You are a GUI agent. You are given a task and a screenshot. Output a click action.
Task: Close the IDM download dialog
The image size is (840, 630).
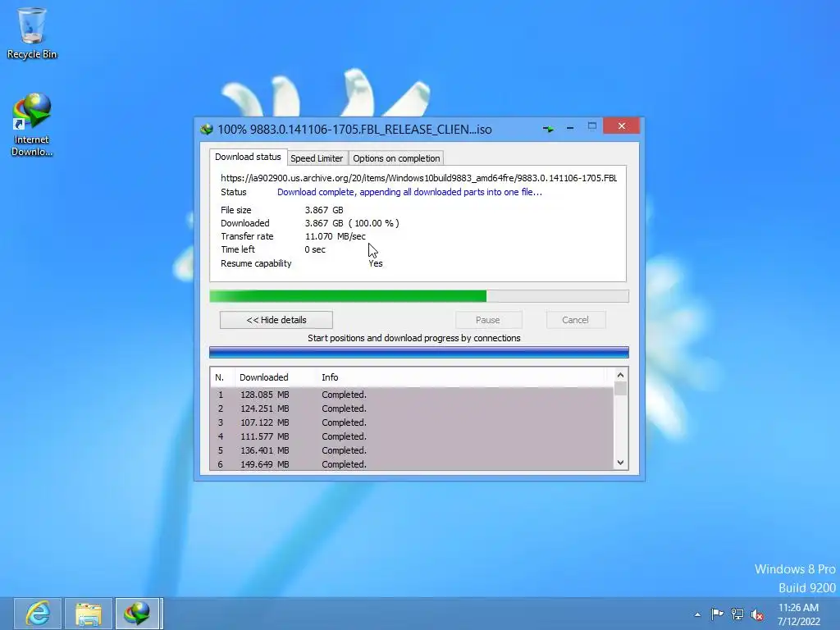pyautogui.click(x=622, y=126)
